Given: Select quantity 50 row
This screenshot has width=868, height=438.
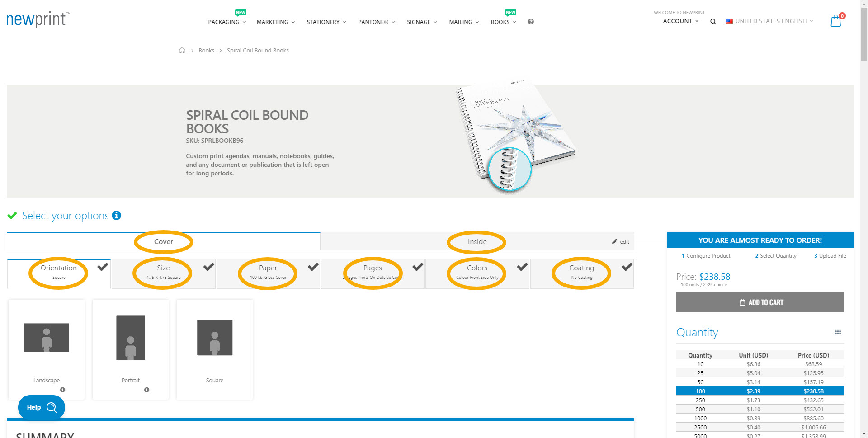Looking at the screenshot, I should pyautogui.click(x=760, y=382).
